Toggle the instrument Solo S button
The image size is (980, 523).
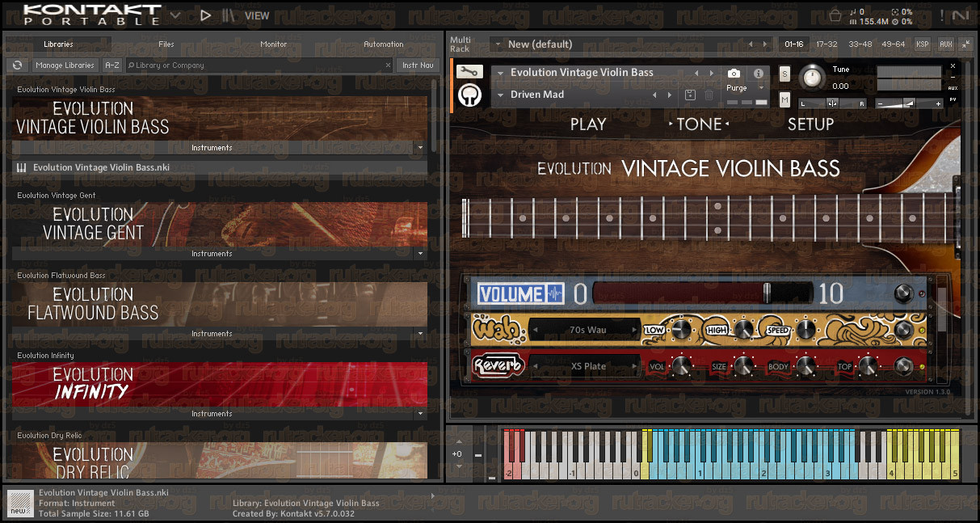784,74
